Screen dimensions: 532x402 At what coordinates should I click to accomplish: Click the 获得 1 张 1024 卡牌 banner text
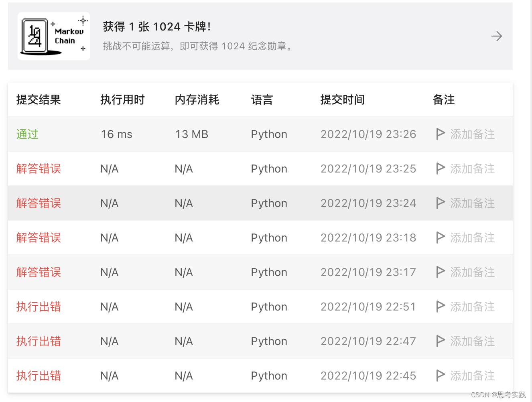point(157,26)
